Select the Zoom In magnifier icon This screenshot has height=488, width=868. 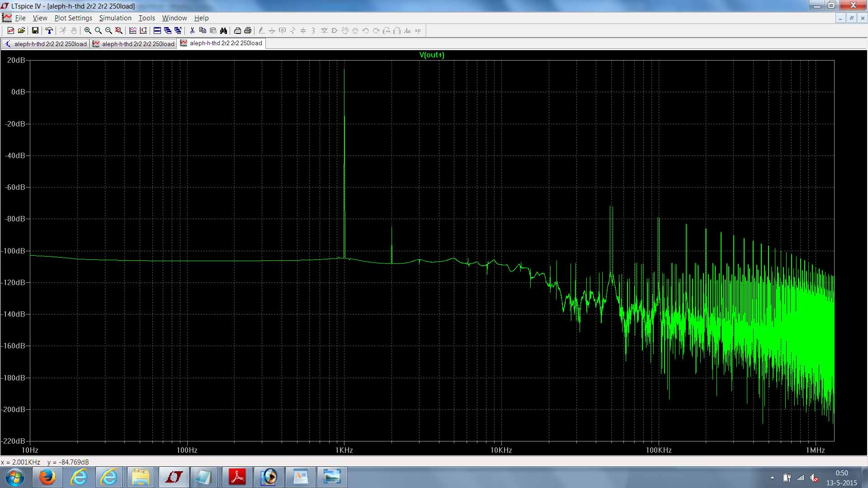pos(88,31)
